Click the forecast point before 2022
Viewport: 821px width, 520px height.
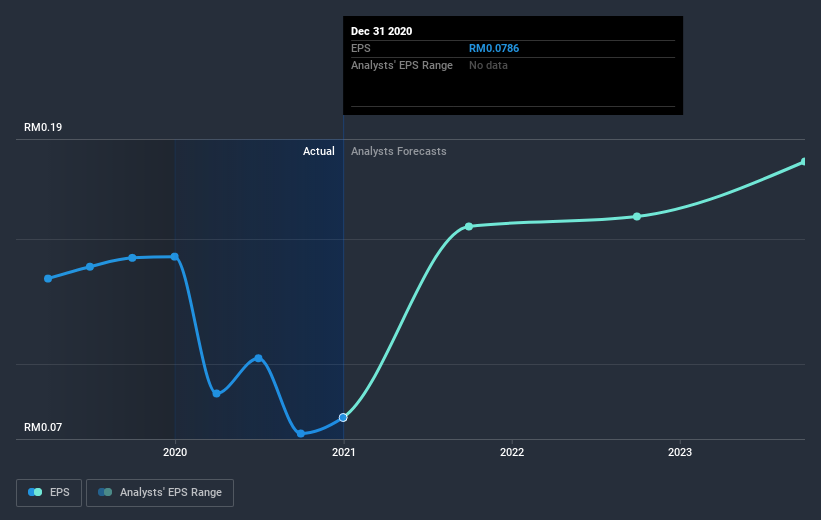(x=469, y=226)
